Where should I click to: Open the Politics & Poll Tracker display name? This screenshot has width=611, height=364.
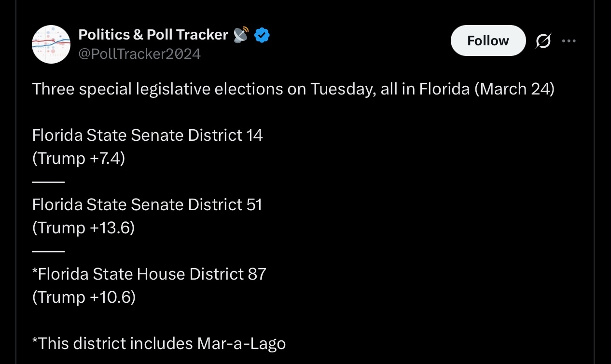click(x=153, y=35)
